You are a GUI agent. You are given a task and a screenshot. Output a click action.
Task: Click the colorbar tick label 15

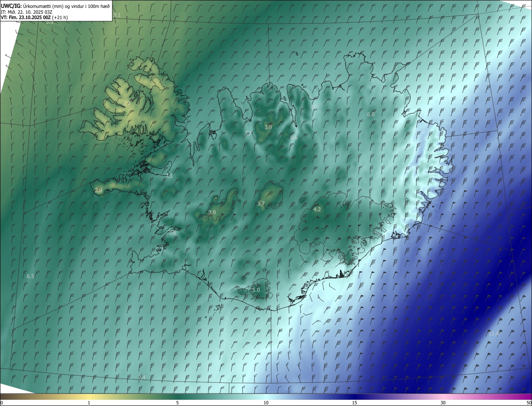pyautogui.click(x=355, y=403)
